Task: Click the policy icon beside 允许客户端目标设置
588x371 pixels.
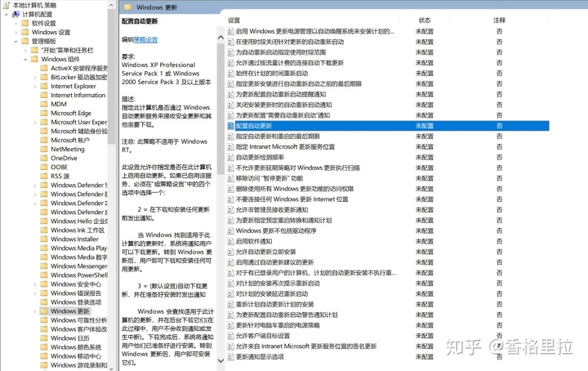Action: click(231, 336)
